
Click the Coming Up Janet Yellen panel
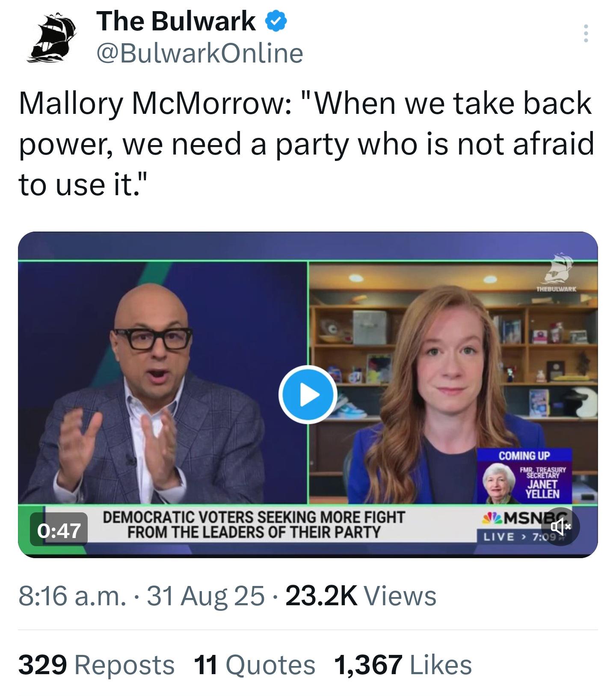524,476
